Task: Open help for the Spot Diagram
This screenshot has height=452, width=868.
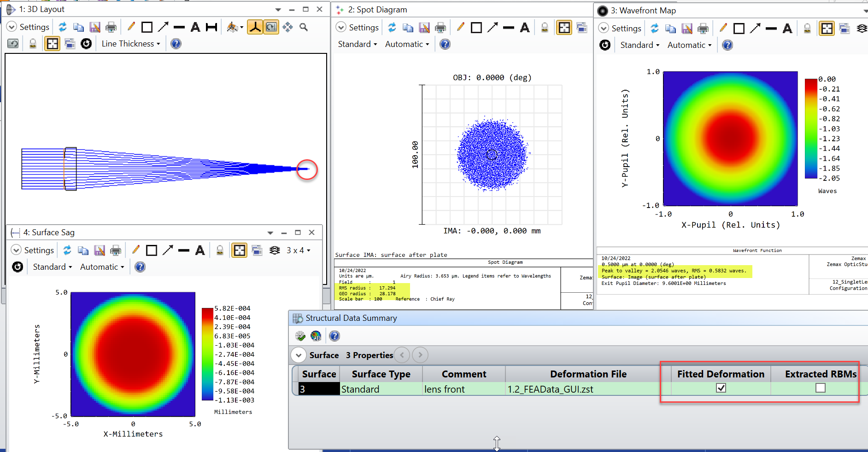Action: pos(445,44)
